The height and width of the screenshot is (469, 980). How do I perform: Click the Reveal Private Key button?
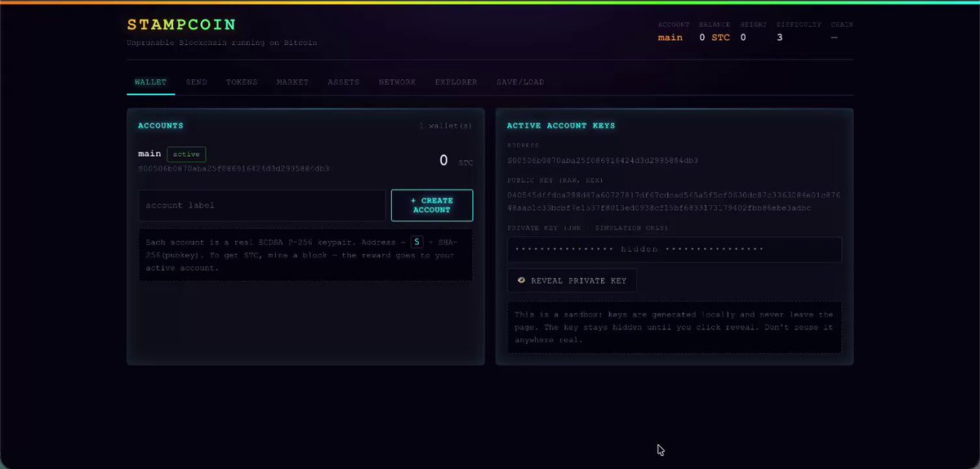[x=572, y=280]
